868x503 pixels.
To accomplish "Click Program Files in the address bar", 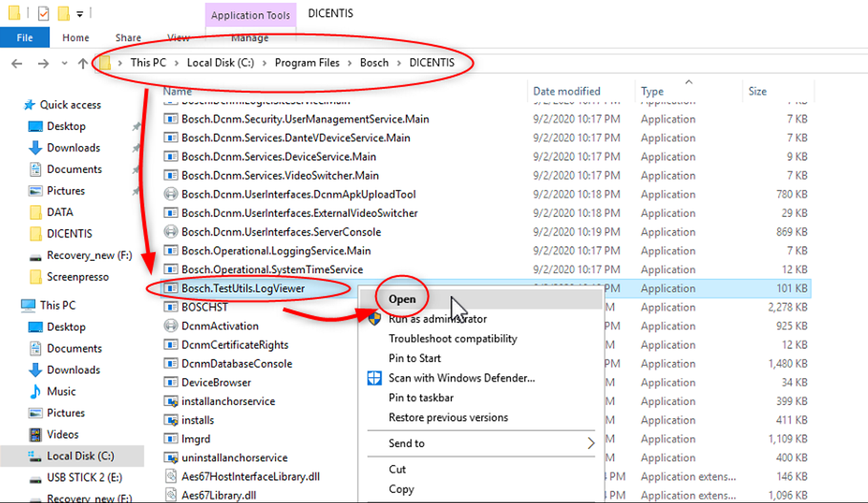I will coord(307,62).
